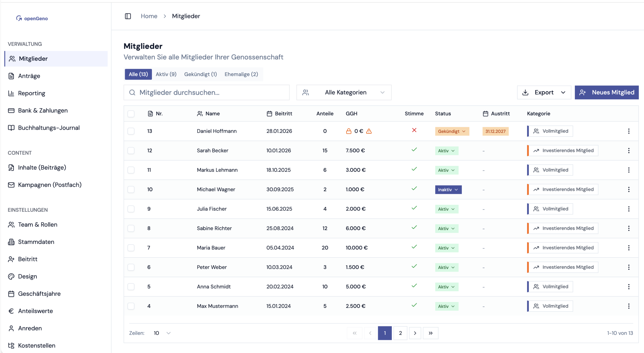Viewport: 644px width, 353px height.
Task: Click the warning triangle in Daniel Hoffmann's row
Action: click(x=369, y=131)
